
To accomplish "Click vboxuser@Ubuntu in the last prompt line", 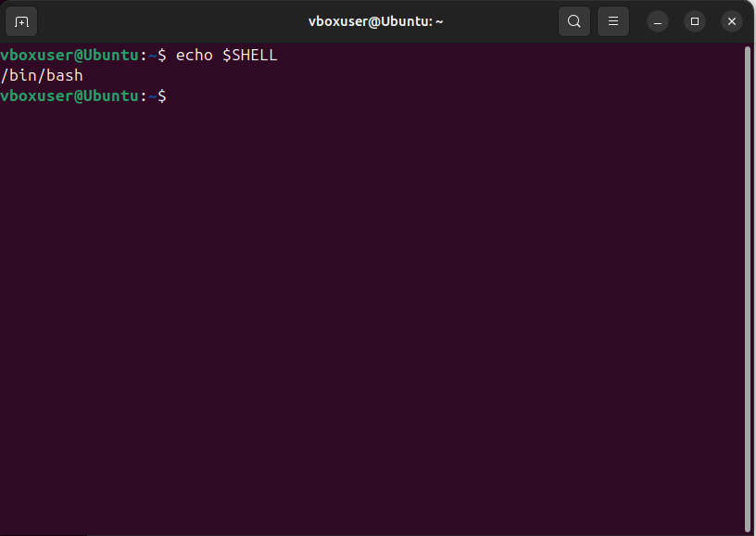I will pyautogui.click(x=69, y=96).
